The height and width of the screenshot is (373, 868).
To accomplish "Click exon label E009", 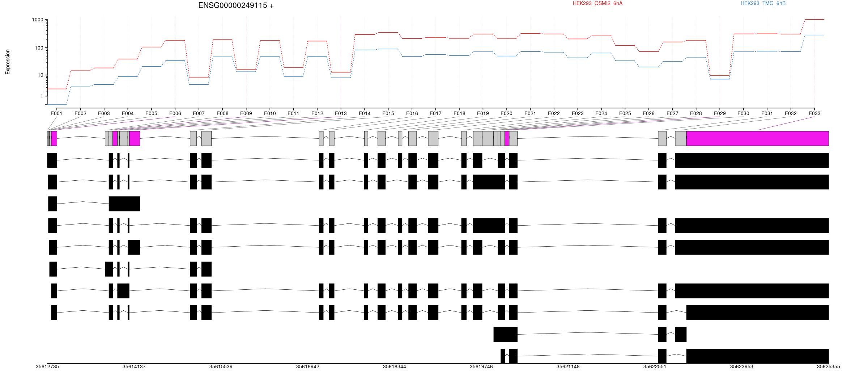I will click(246, 113).
